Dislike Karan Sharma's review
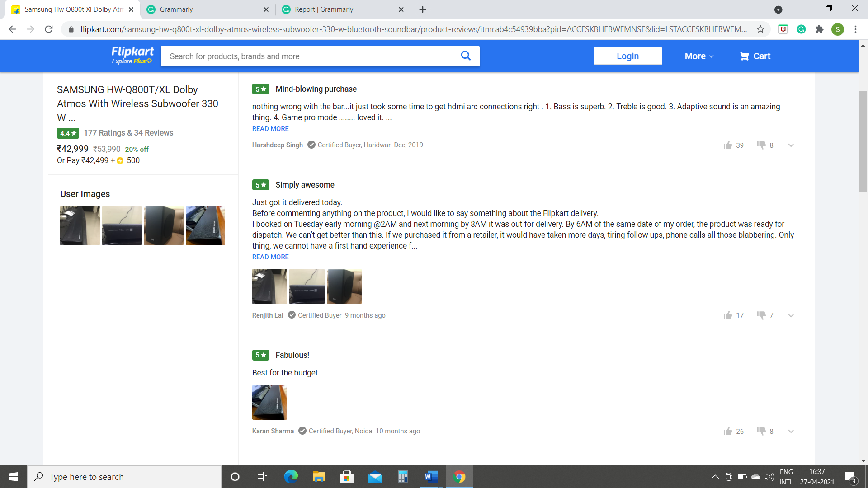The width and height of the screenshot is (868, 488). [761, 431]
